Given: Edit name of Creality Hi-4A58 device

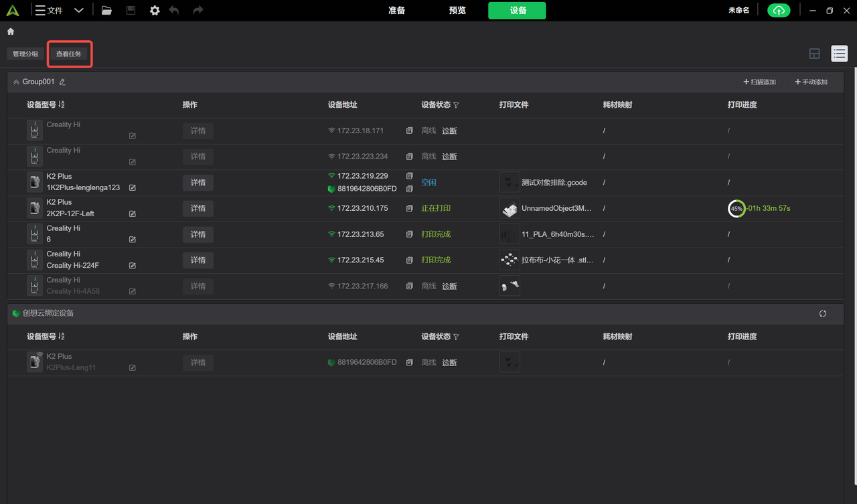Looking at the screenshot, I should point(133,292).
